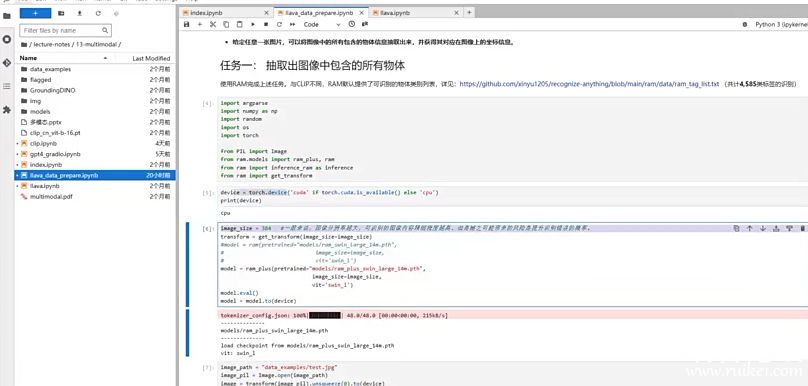The image size is (808, 386).
Task: Select clip.ipynb in file list
Action: (95, 143)
